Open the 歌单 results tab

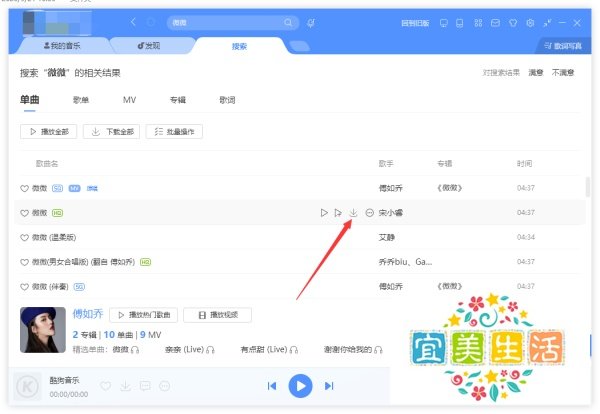click(81, 100)
